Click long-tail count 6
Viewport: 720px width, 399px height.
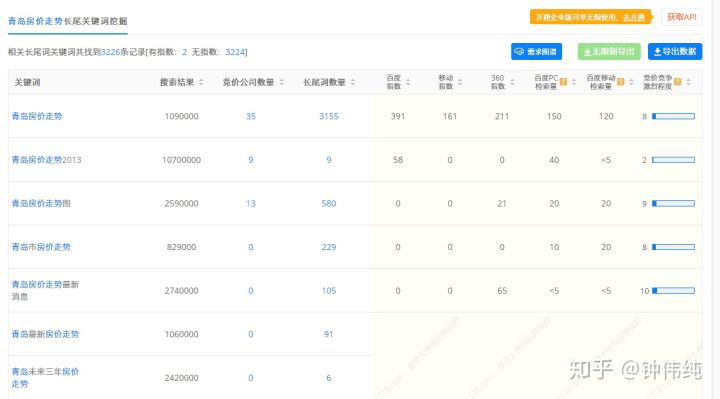point(329,378)
